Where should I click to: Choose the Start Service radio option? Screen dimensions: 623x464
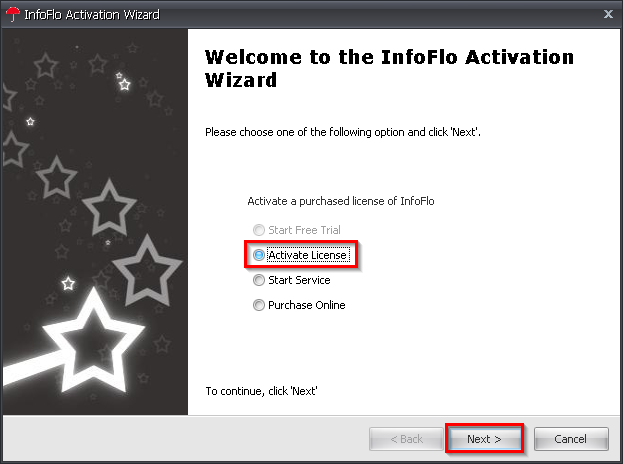tap(259, 280)
